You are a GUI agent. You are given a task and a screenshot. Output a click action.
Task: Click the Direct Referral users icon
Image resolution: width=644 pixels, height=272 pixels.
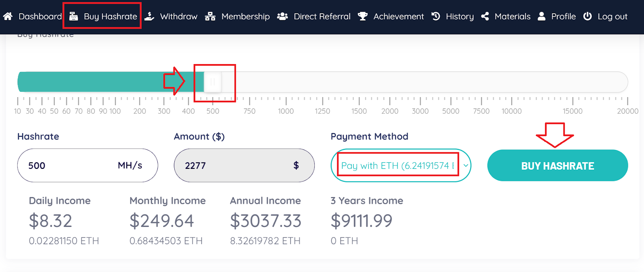[x=283, y=17]
